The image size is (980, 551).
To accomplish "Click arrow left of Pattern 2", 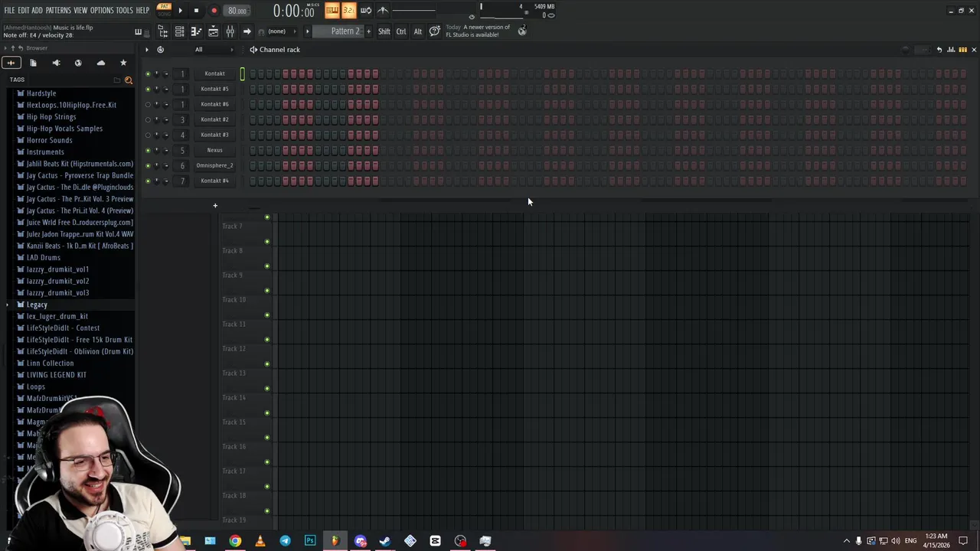I will (307, 31).
